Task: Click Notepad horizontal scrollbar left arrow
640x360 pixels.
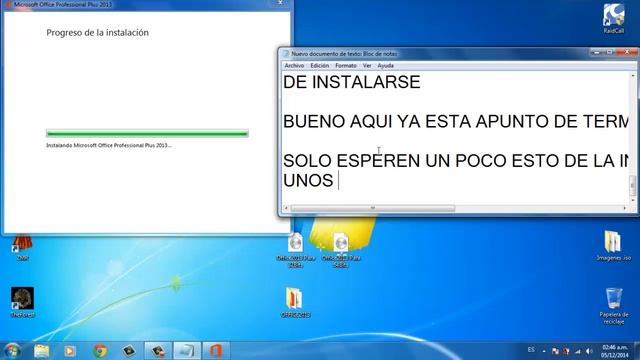Action: point(286,208)
